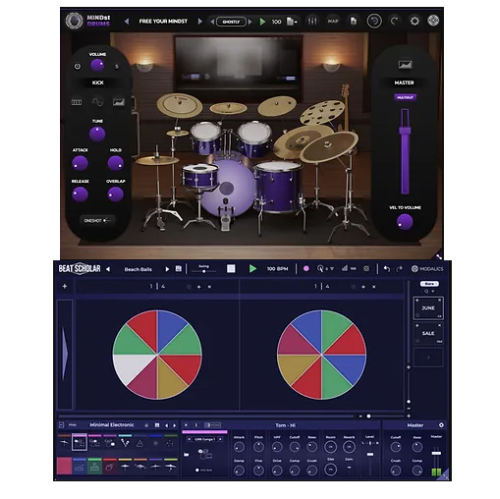Select the highlighted tom pad icon
The height and width of the screenshot is (499, 500).
click(79, 443)
